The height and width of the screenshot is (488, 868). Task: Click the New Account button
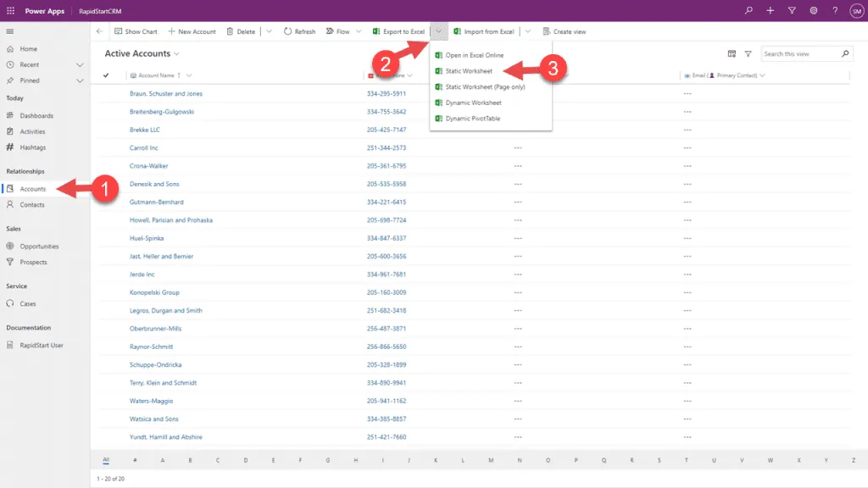coord(192,31)
